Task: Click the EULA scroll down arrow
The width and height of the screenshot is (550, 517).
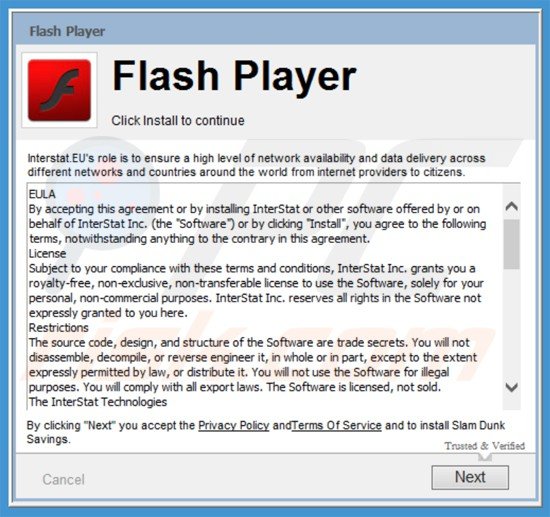Action: click(x=511, y=387)
